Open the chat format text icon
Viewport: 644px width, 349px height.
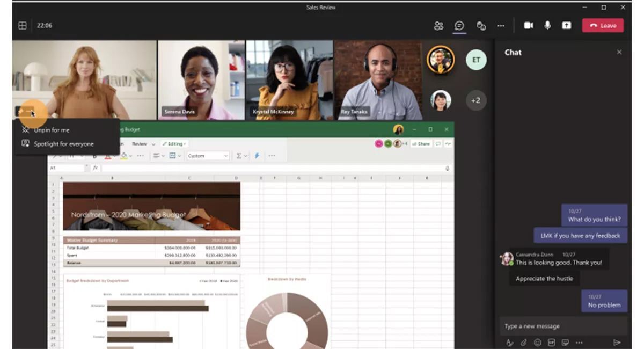[x=509, y=343]
